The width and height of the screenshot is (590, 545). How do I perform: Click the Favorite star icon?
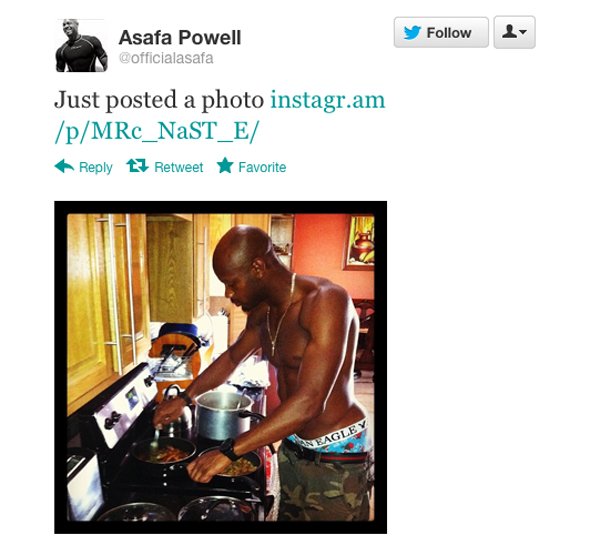225,165
